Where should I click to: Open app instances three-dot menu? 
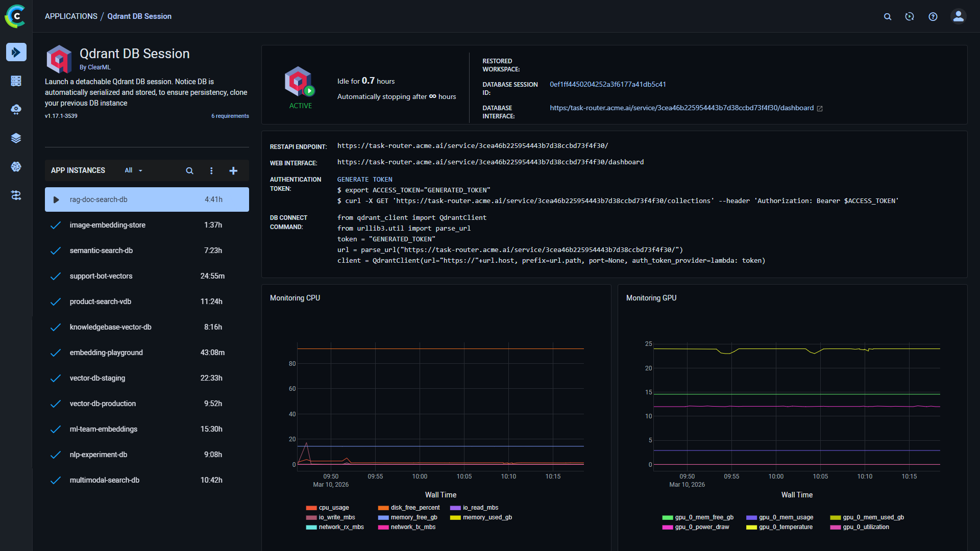[211, 170]
